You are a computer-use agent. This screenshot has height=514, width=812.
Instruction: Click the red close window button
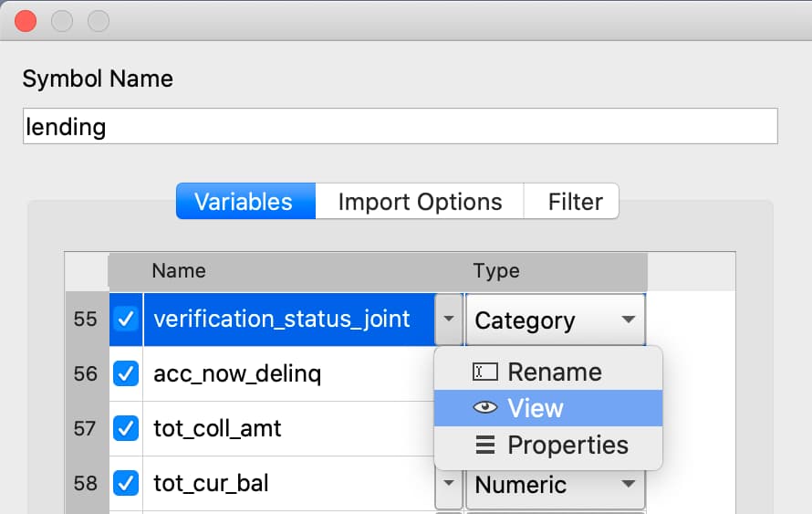[26, 21]
